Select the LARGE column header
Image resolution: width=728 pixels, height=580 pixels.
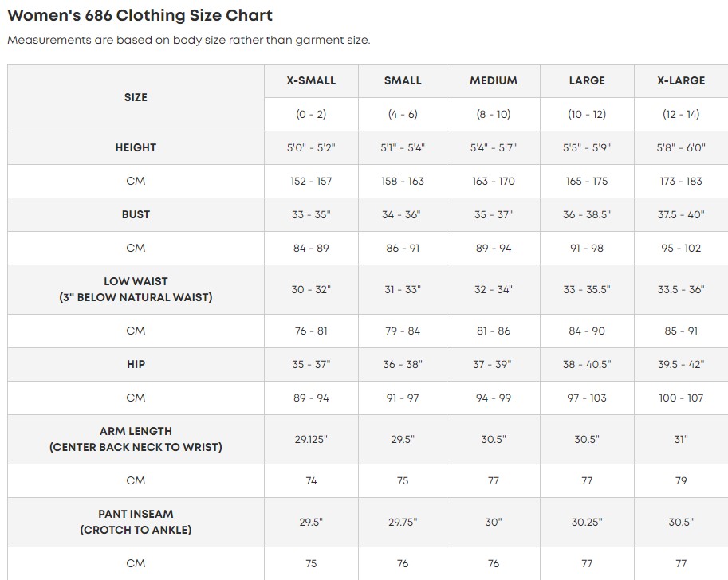587,80
